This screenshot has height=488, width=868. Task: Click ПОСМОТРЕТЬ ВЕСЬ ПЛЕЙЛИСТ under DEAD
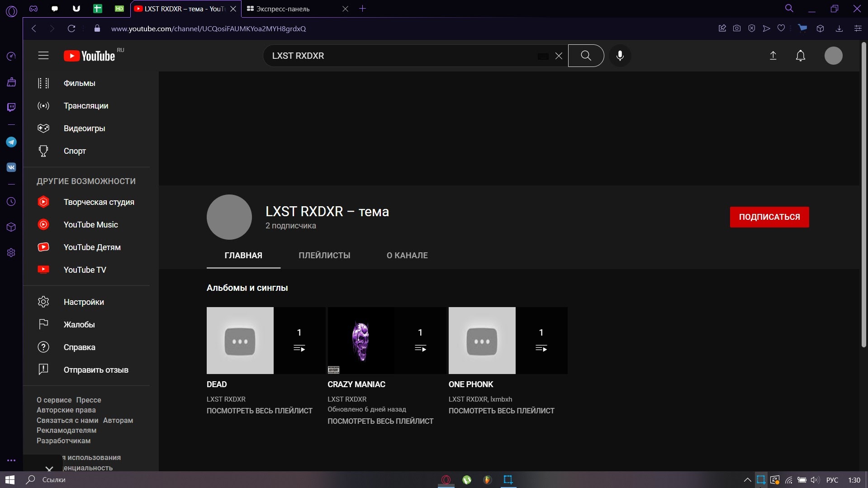[260, 411]
